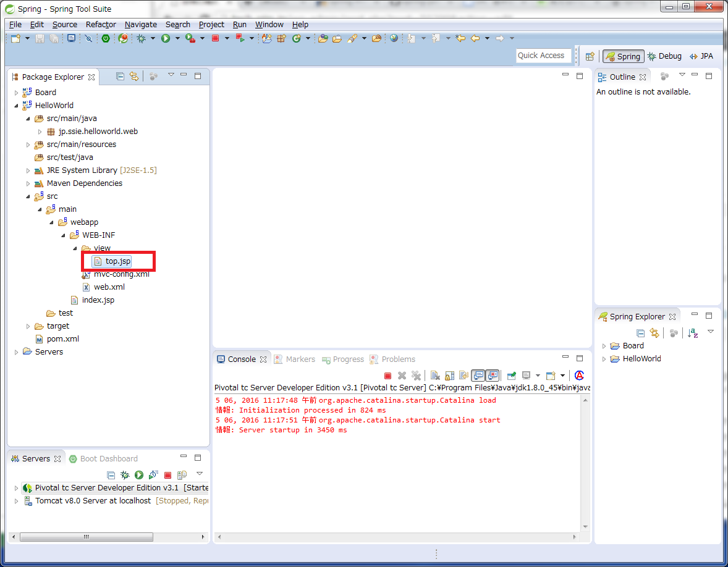Start the server in debug mode in Servers view
728x567 pixels.
[x=125, y=475]
